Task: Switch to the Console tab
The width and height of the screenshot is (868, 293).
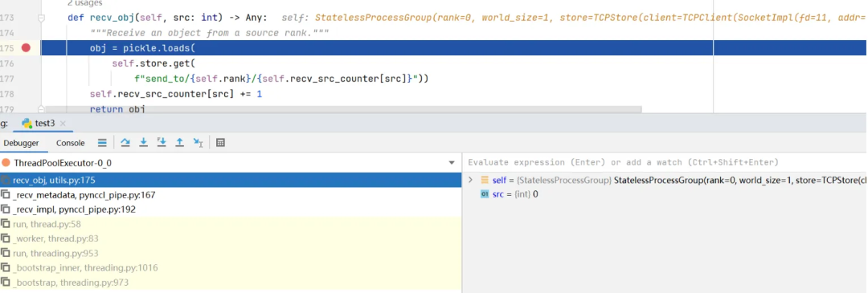Action: tap(70, 143)
